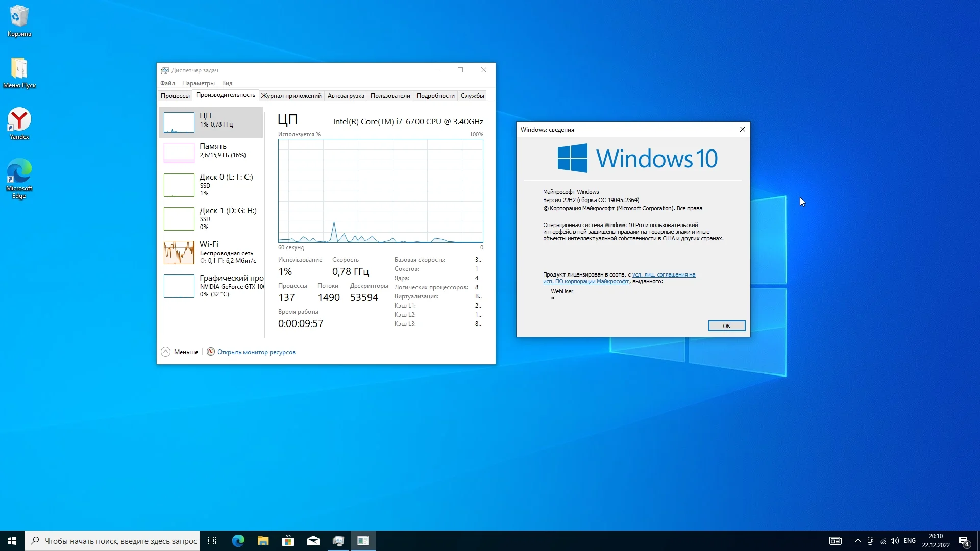Show hidden tray icons chevron

(857, 541)
